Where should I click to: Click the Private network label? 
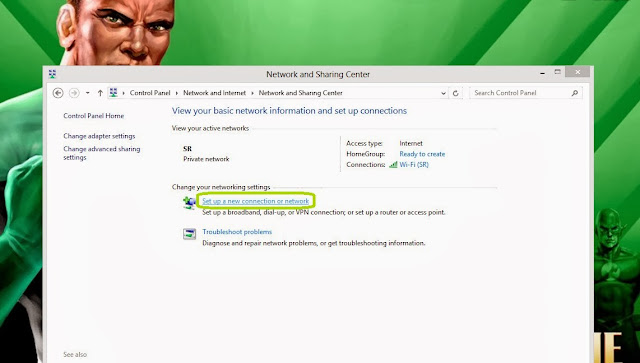point(206,159)
